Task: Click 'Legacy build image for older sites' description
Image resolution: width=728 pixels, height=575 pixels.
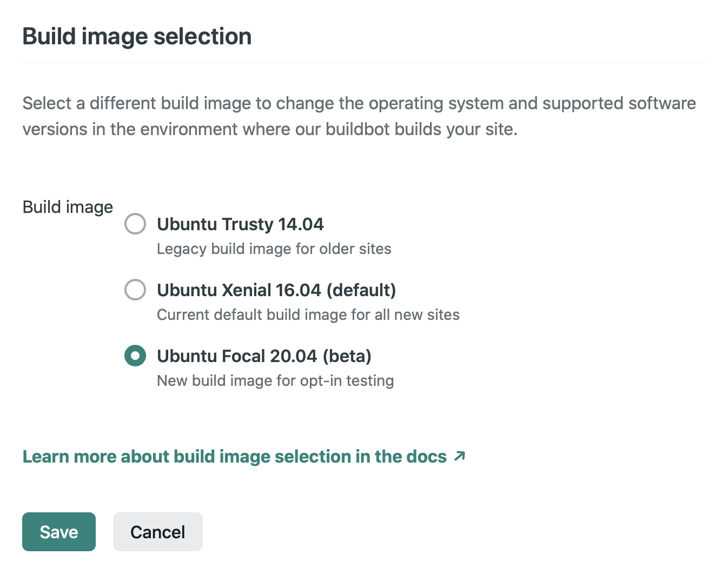Action: click(274, 249)
